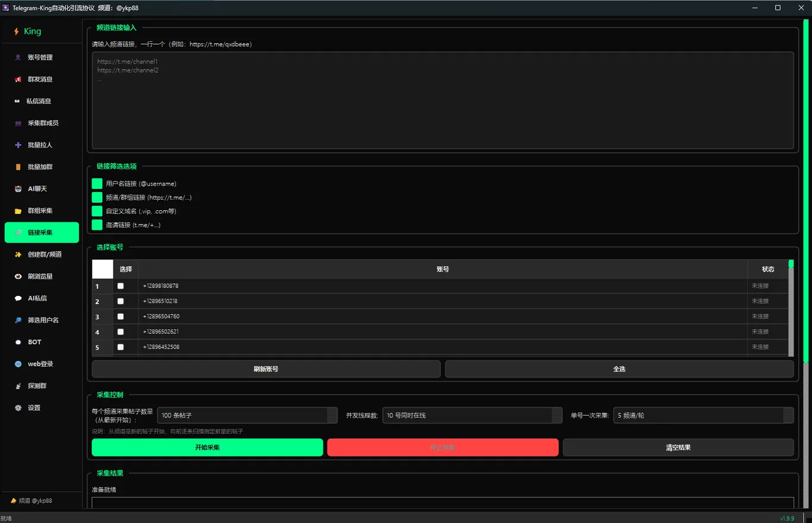Click the stepper arrows of 10 号同时在线

pos(557,415)
